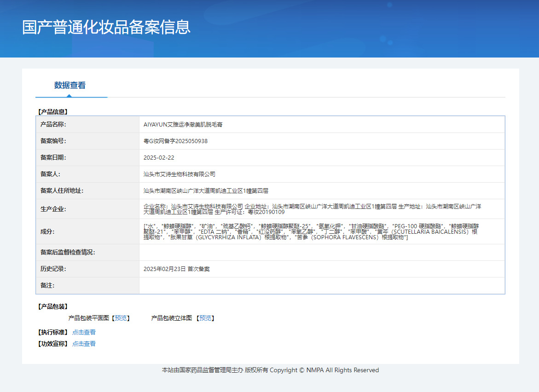Click the history entry 2025年02月23日 首次备案
The height and width of the screenshot is (392, 539).
click(176, 269)
